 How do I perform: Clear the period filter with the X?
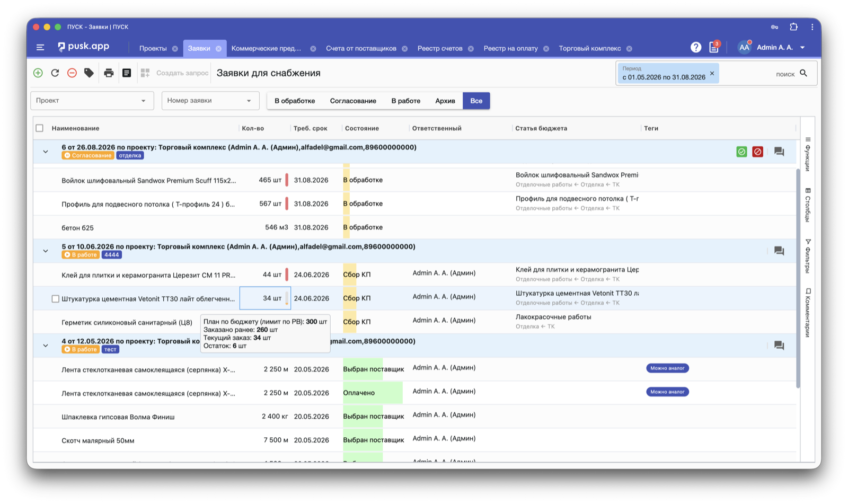[x=712, y=74]
